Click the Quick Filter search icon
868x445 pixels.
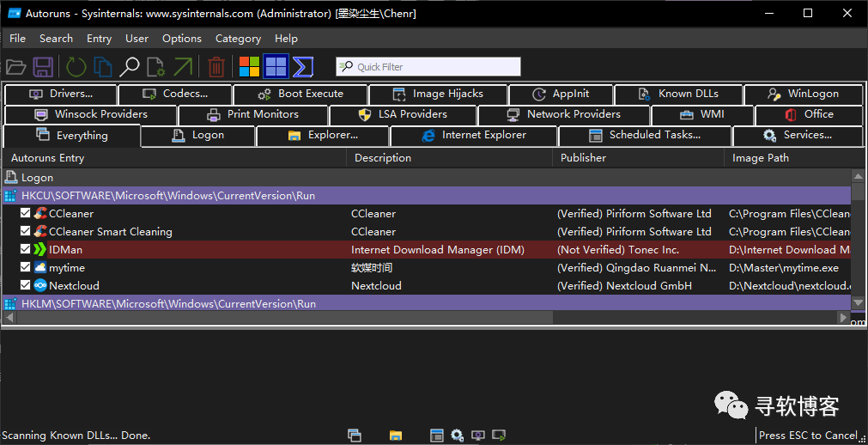347,66
